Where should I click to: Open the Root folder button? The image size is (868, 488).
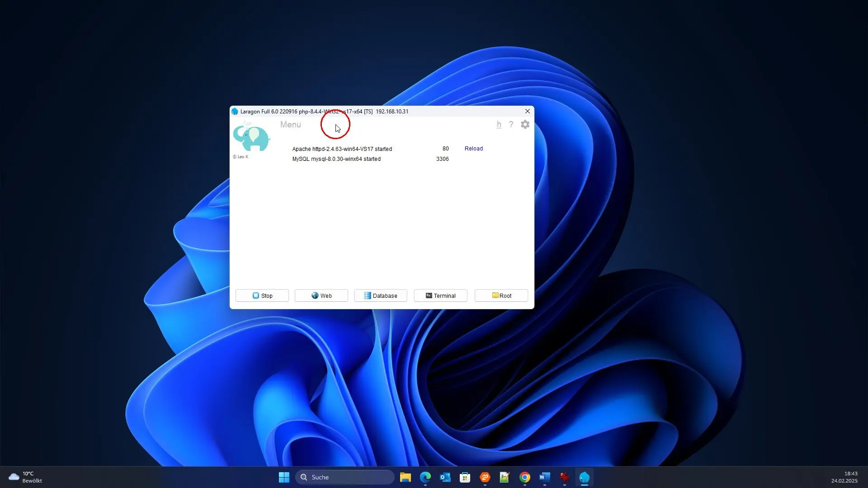pos(501,296)
